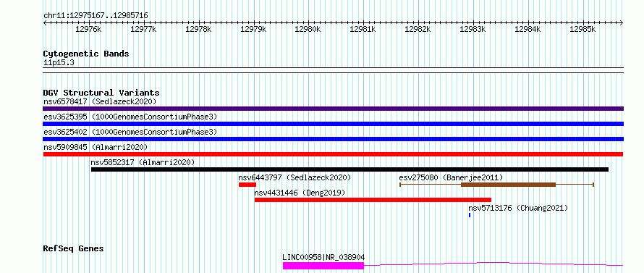Click the 12976k ruler tick label
The height and width of the screenshot is (273, 644).
(89, 29)
